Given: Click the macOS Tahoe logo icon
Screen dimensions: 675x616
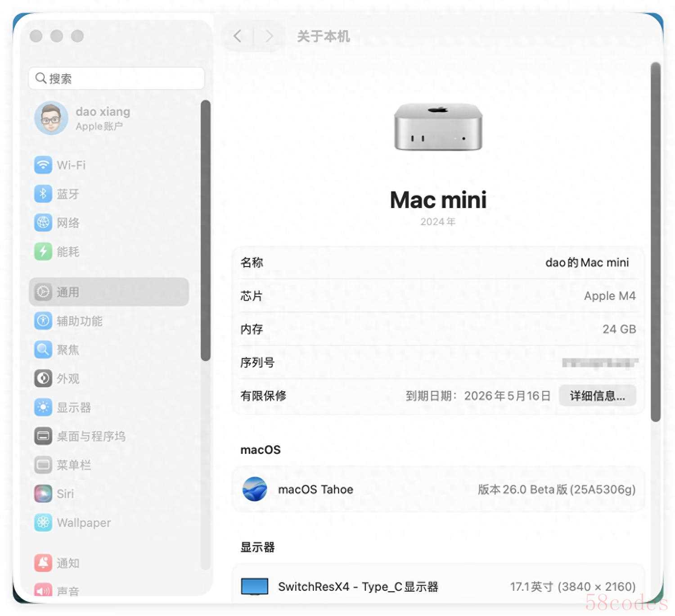Looking at the screenshot, I should [255, 489].
